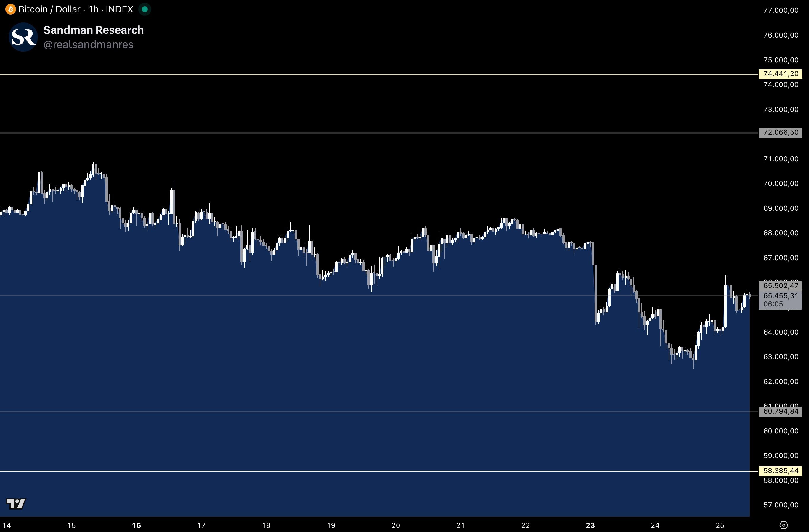Click the TradingView logo in the corner
This screenshot has width=809, height=532.
16,504
